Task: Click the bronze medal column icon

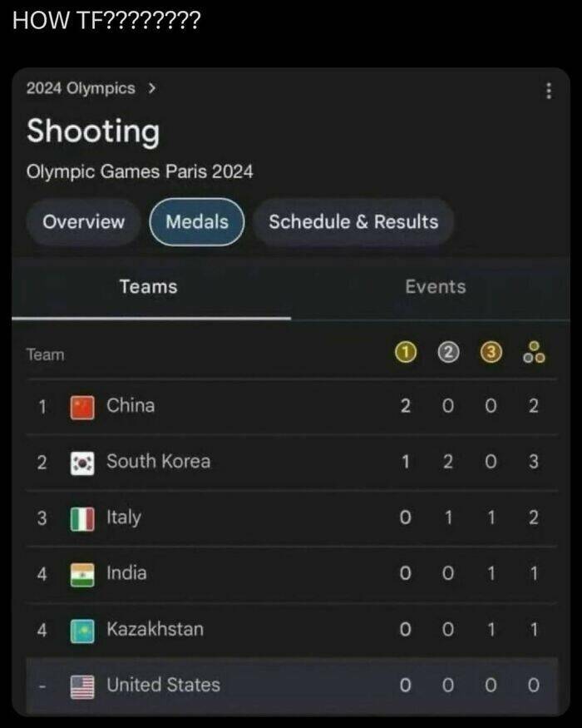Action: click(491, 354)
